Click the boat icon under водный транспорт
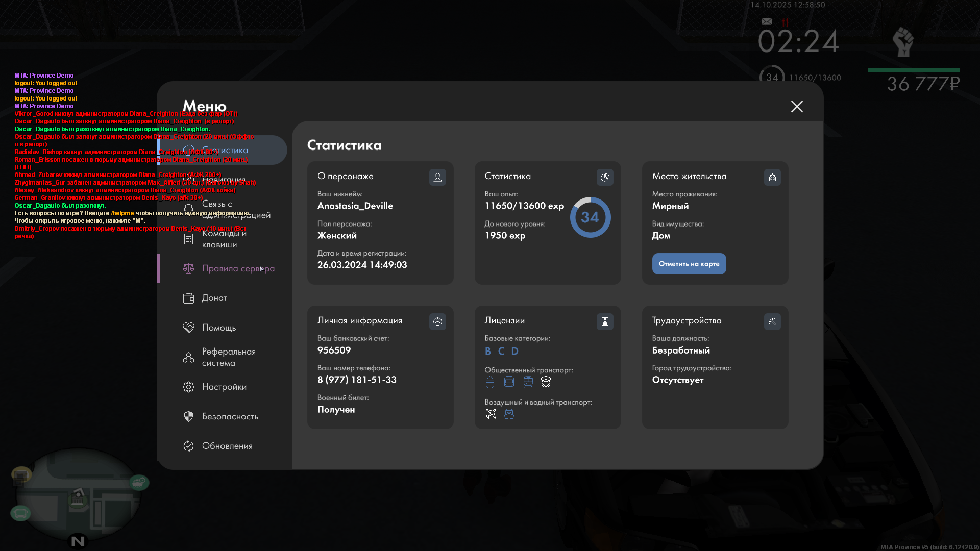Image resolution: width=980 pixels, height=551 pixels. 509,414
